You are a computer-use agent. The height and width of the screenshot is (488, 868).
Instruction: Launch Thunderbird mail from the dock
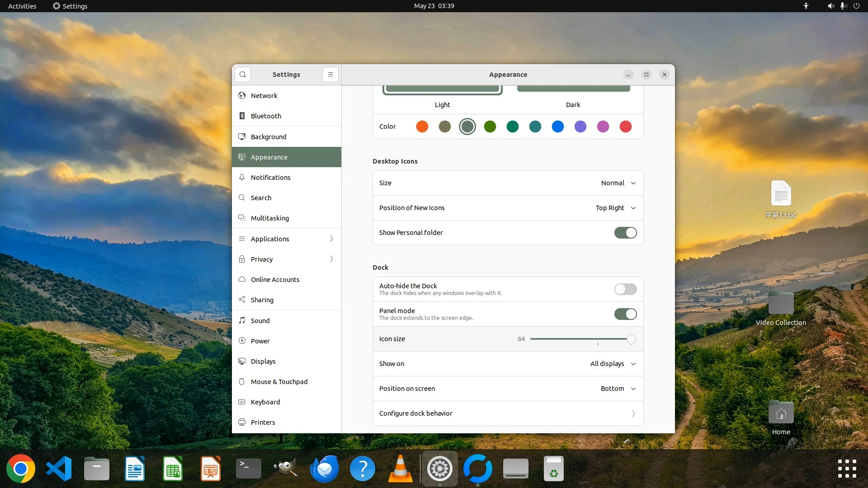click(325, 469)
